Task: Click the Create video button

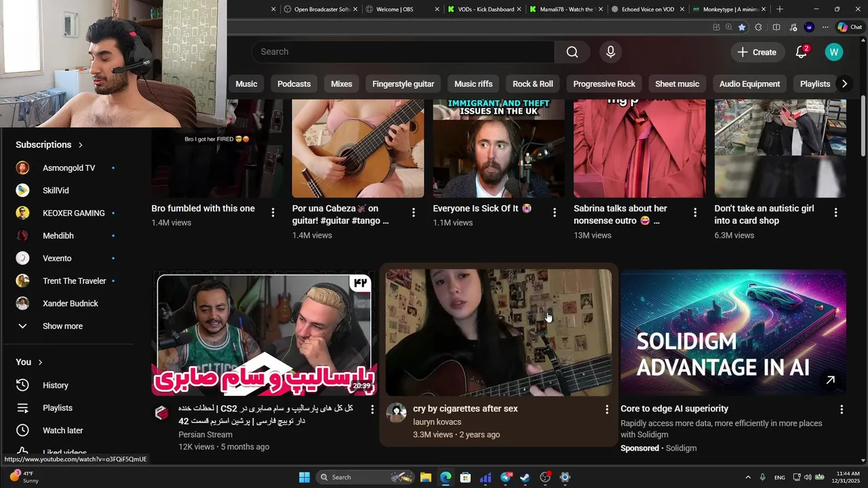Action: 757,52
